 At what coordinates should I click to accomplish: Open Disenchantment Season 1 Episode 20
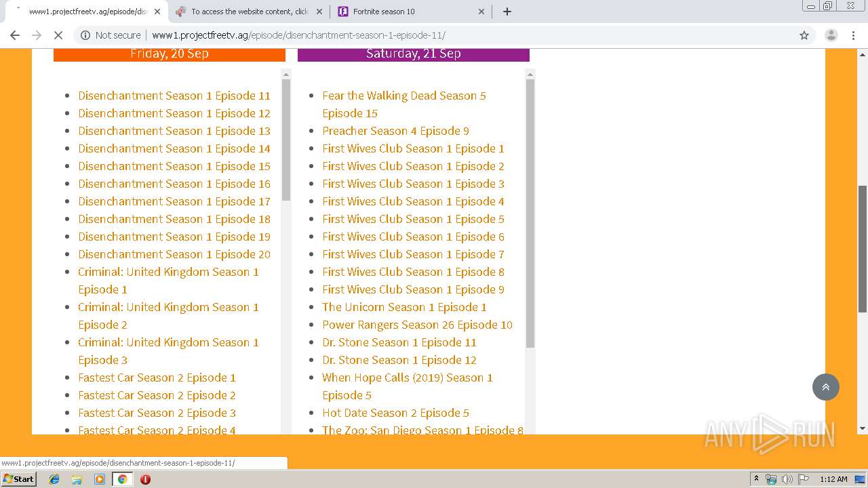(174, 254)
